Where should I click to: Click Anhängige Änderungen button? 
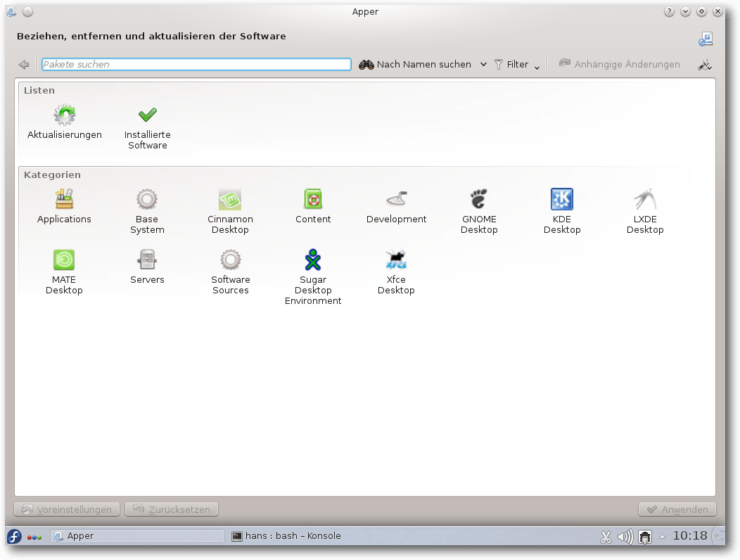coord(620,64)
